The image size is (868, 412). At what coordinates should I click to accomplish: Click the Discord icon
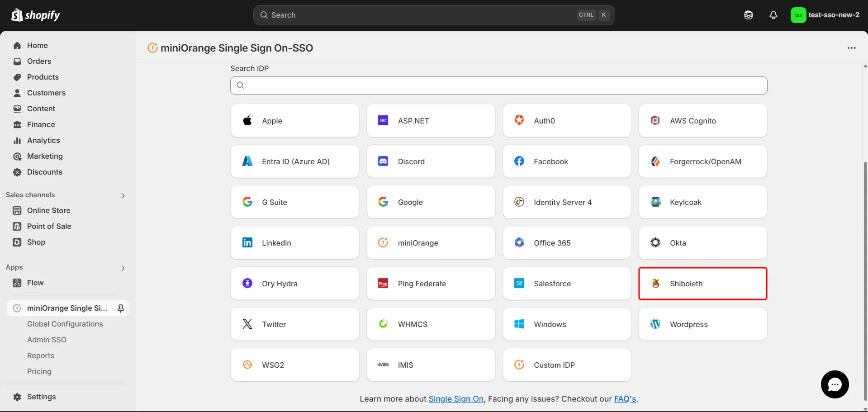tap(383, 161)
